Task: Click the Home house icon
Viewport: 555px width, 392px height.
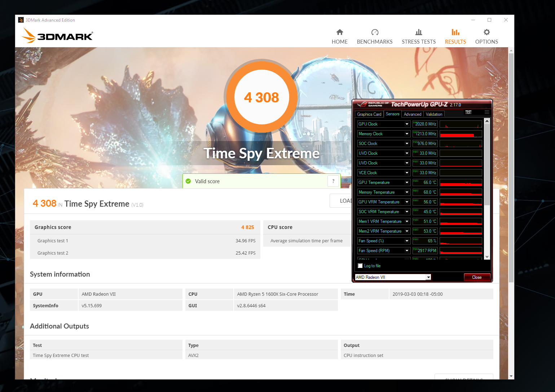Action: pyautogui.click(x=340, y=32)
